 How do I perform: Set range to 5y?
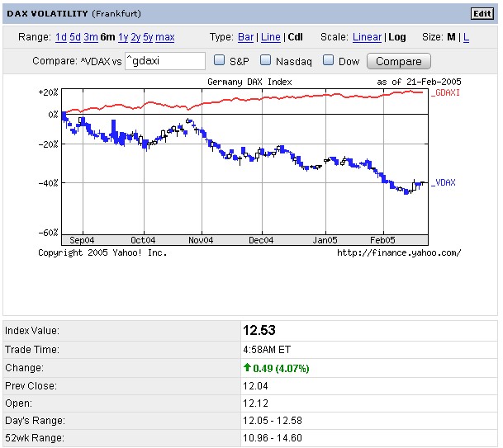coord(148,37)
